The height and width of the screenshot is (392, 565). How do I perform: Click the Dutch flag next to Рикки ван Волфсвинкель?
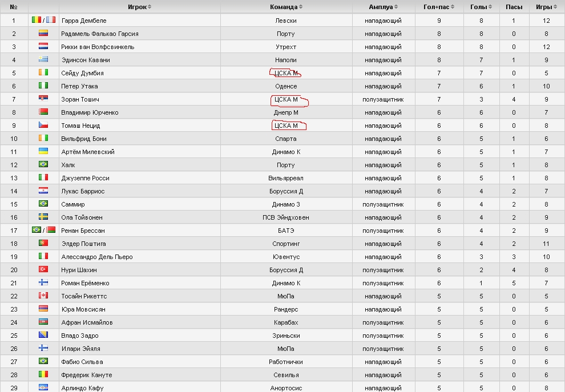point(43,47)
